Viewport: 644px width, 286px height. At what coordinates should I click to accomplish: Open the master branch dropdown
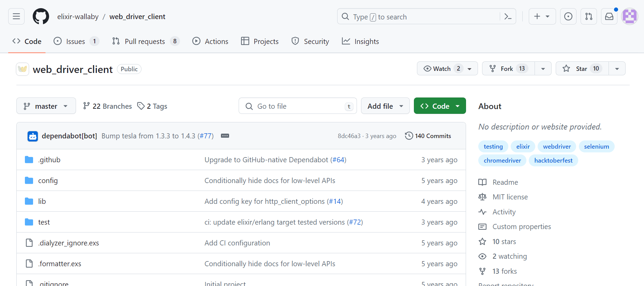click(x=46, y=106)
